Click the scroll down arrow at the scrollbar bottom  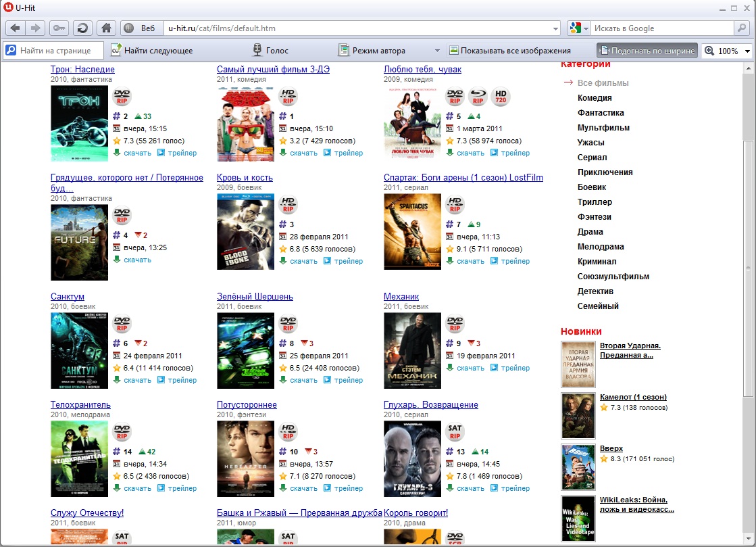[x=749, y=538]
